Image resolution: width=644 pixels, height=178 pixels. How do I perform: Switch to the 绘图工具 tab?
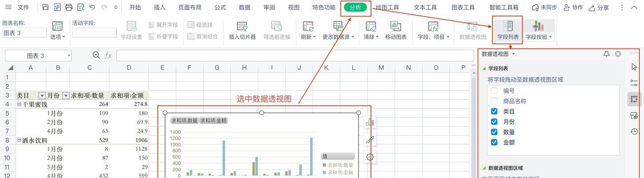pos(387,8)
